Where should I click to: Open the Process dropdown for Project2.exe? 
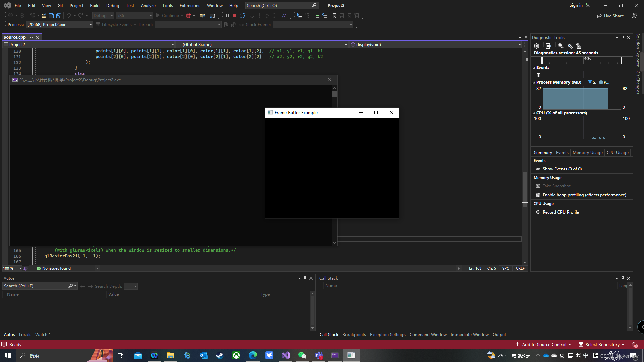pyautogui.click(x=90, y=25)
